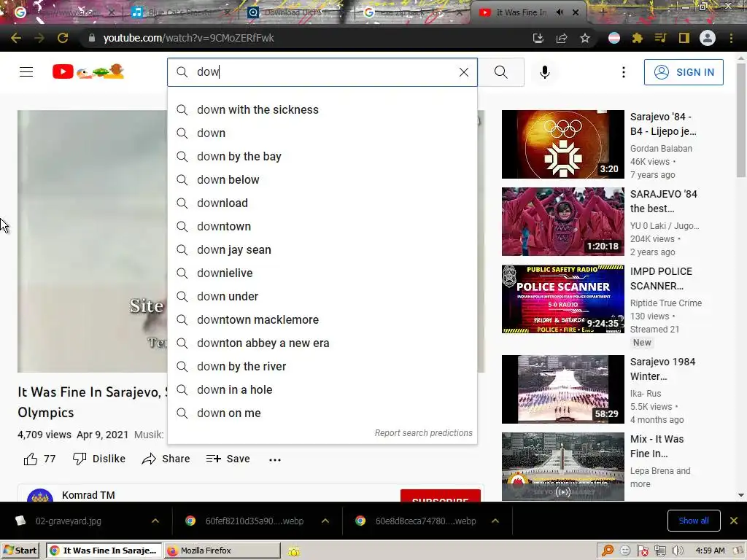Choose the 'down by the river' suggestion
Screen dimensions: 747x560
tap(322, 366)
